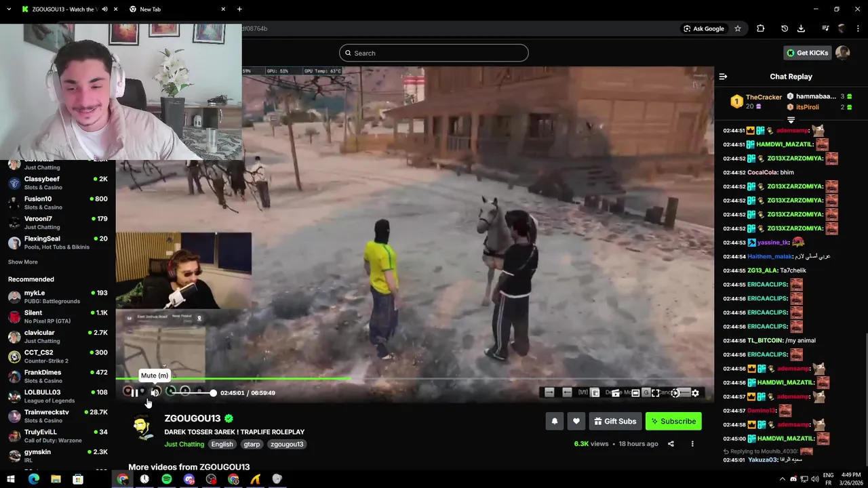Open recommended channel LOLBULL03
The width and height of the screenshot is (868, 488).
[x=58, y=396]
